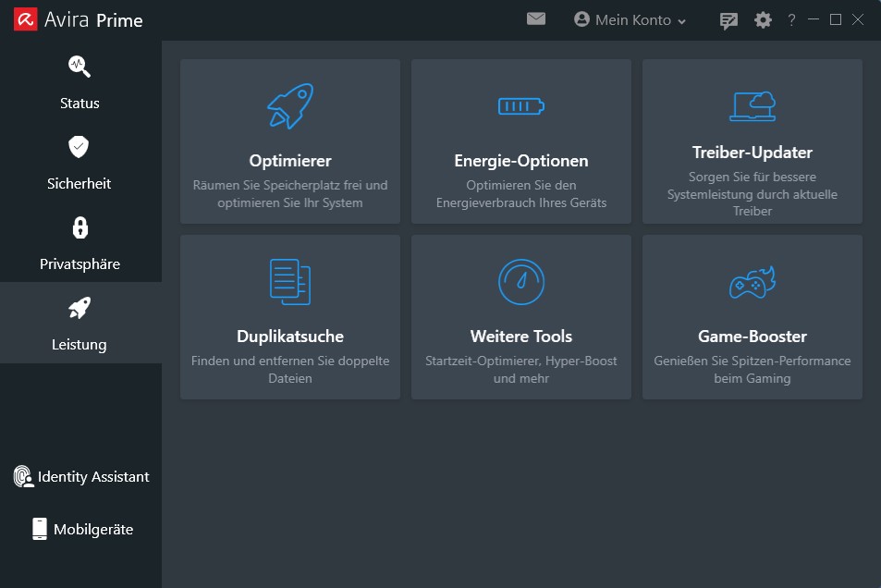Click the feedback chat bubble icon
This screenshot has height=588, width=881.
click(729, 20)
